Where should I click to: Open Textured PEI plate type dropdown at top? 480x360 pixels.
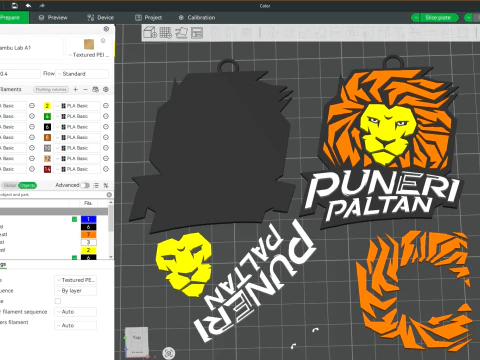click(89, 55)
